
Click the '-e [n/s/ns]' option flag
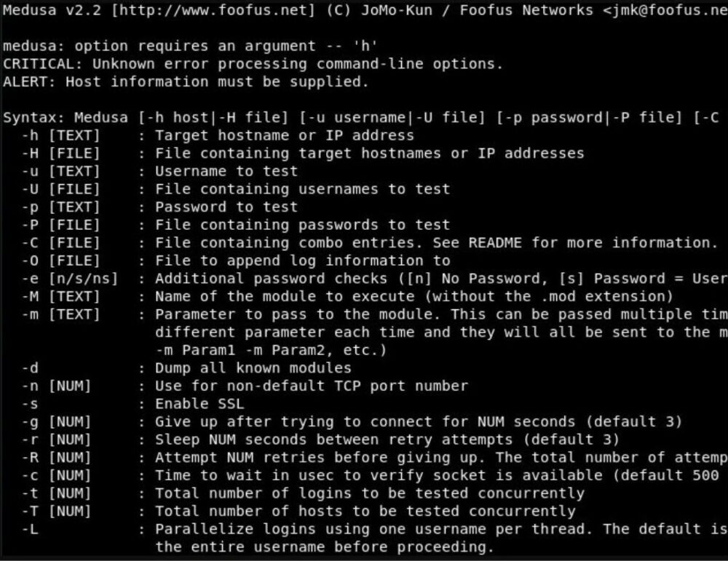click(70, 279)
